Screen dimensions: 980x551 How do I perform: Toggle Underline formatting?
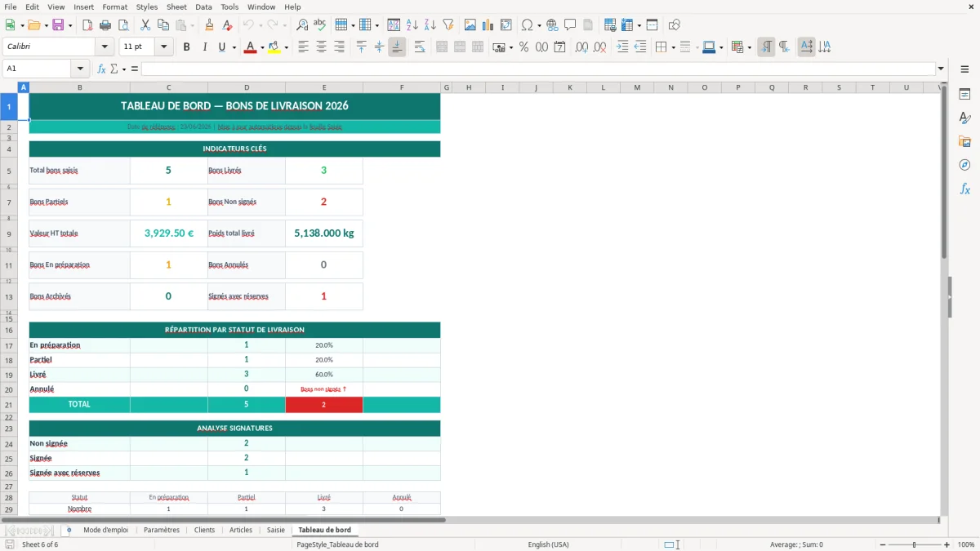tap(221, 47)
